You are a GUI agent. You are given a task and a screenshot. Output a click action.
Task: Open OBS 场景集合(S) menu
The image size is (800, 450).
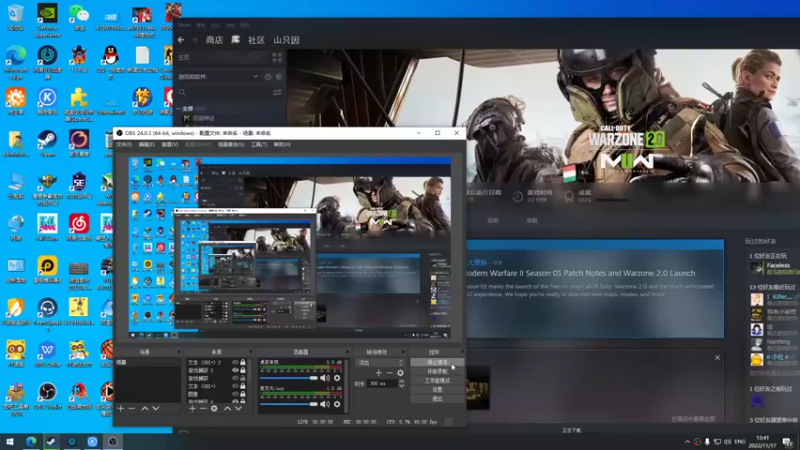[x=231, y=145]
